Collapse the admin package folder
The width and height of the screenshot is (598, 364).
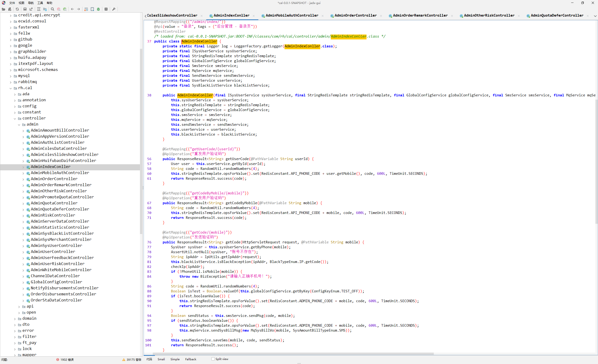point(19,125)
